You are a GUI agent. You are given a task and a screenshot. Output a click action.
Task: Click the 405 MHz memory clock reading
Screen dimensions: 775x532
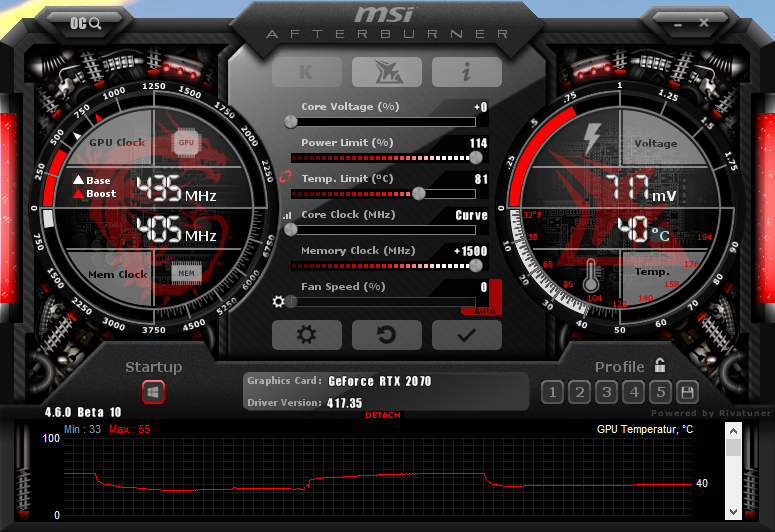176,229
